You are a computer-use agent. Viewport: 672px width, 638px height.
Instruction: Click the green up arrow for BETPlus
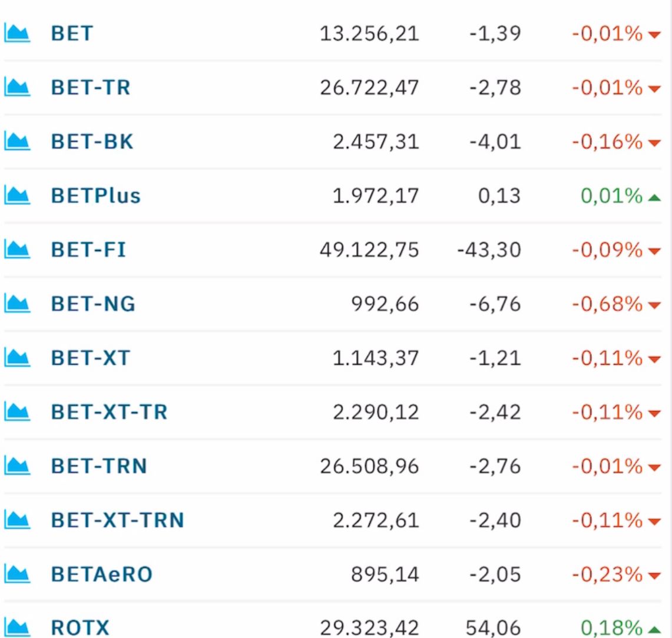tap(654, 197)
